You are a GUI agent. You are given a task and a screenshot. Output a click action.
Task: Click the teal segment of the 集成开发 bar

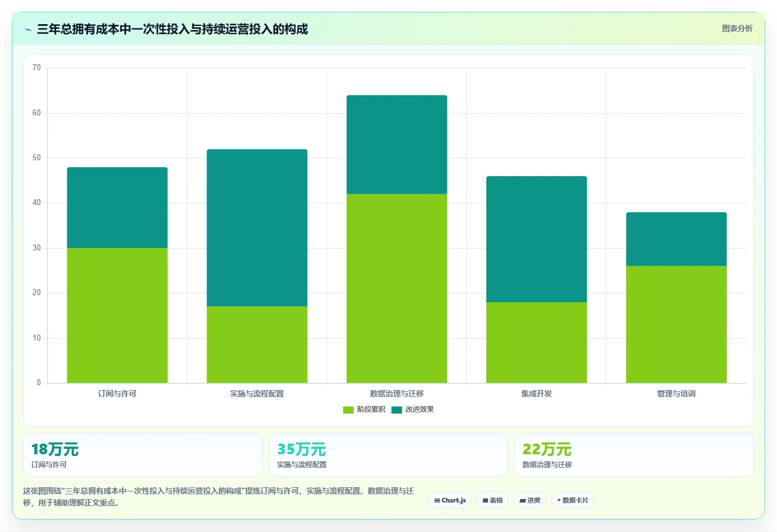pos(536,239)
